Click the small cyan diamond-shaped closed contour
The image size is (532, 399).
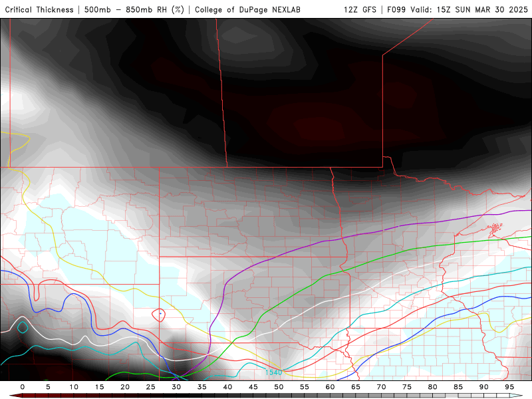point(23,327)
